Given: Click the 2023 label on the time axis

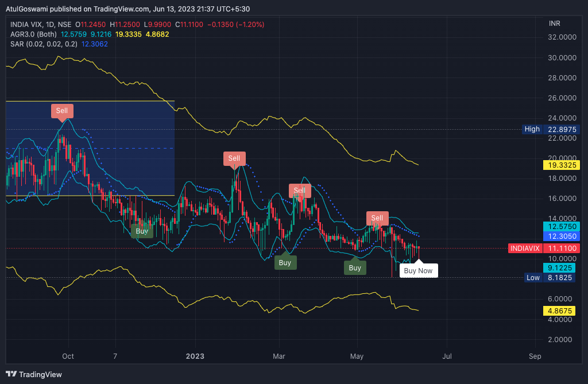Looking at the screenshot, I should pyautogui.click(x=195, y=356).
